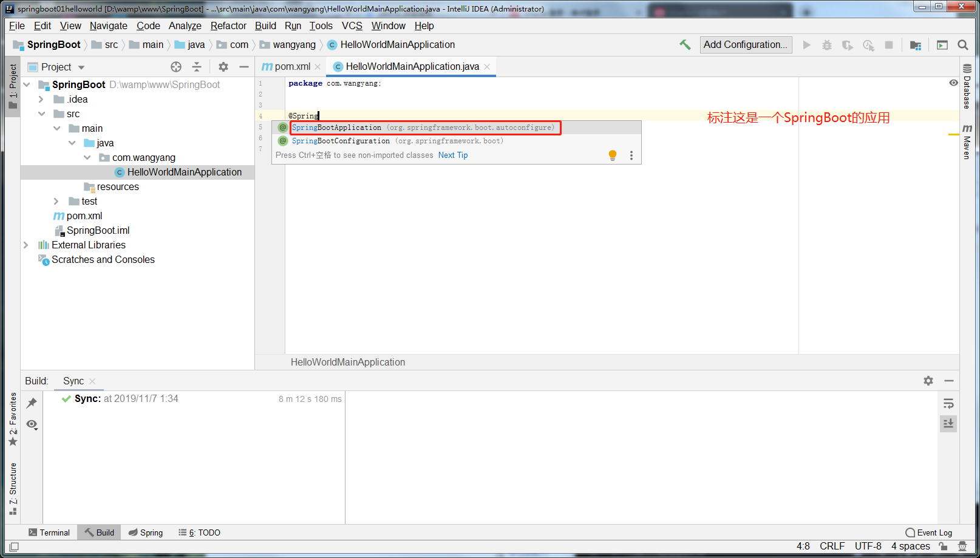
Task: Open Build panel settings gear
Action: (x=928, y=381)
